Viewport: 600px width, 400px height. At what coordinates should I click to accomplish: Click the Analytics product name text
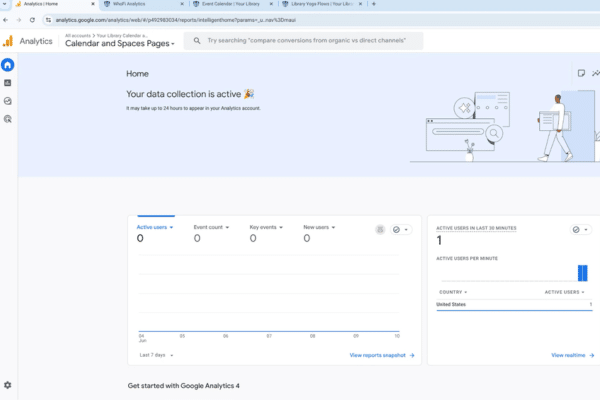pyautogui.click(x=36, y=41)
